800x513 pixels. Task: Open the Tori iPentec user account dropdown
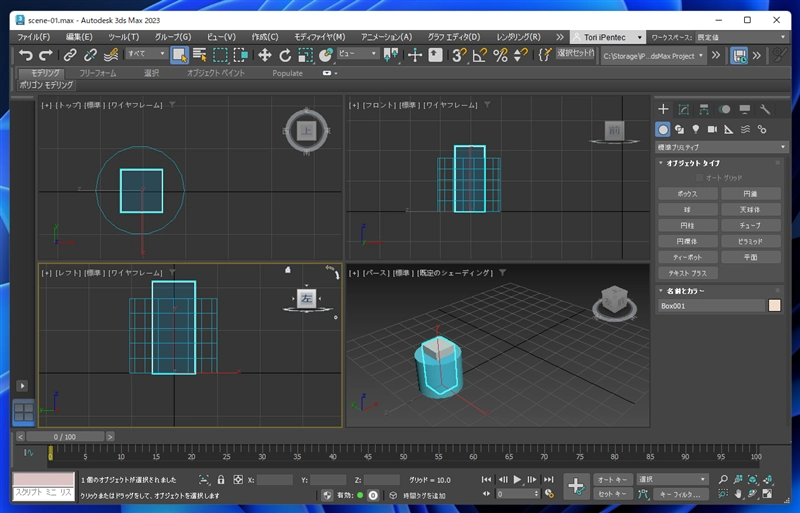607,37
